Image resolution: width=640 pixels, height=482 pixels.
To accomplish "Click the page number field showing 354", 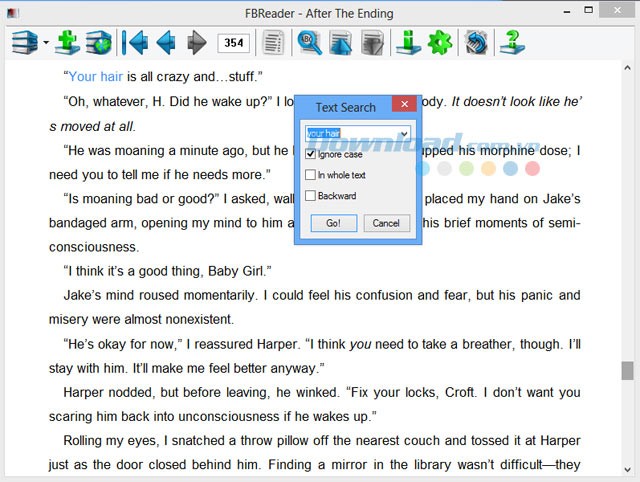I will (x=233, y=43).
